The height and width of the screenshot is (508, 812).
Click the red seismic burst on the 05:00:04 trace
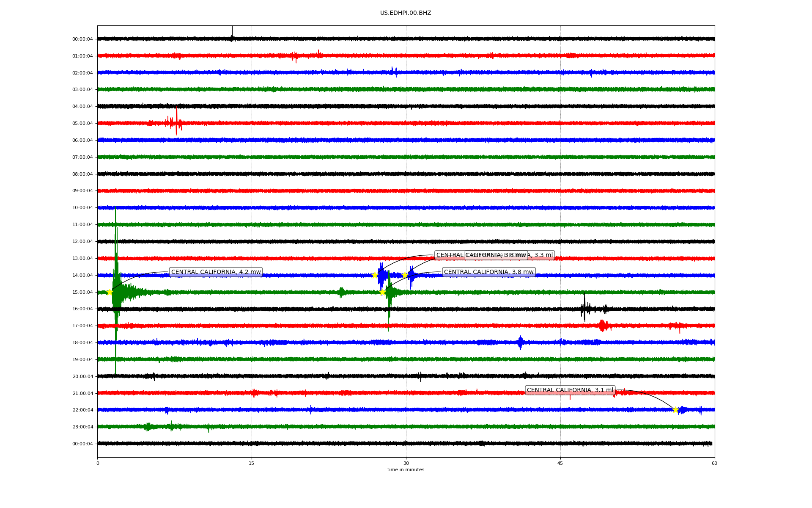[x=176, y=123]
